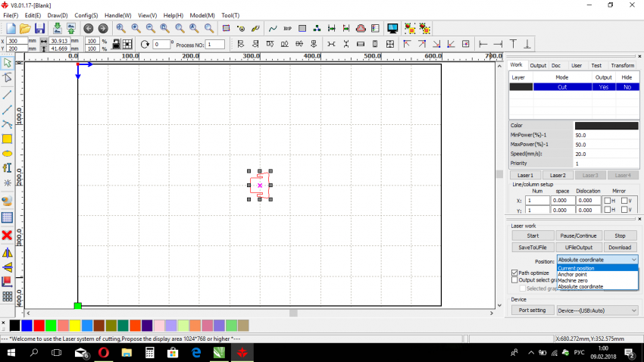
Task: Disable the Path optimize checkbox
Action: coord(515,273)
